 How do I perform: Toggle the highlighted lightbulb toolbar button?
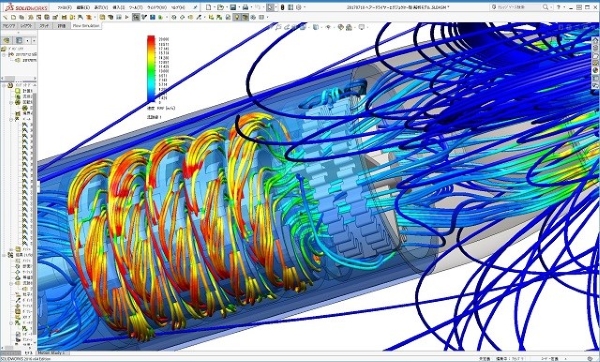point(237,17)
